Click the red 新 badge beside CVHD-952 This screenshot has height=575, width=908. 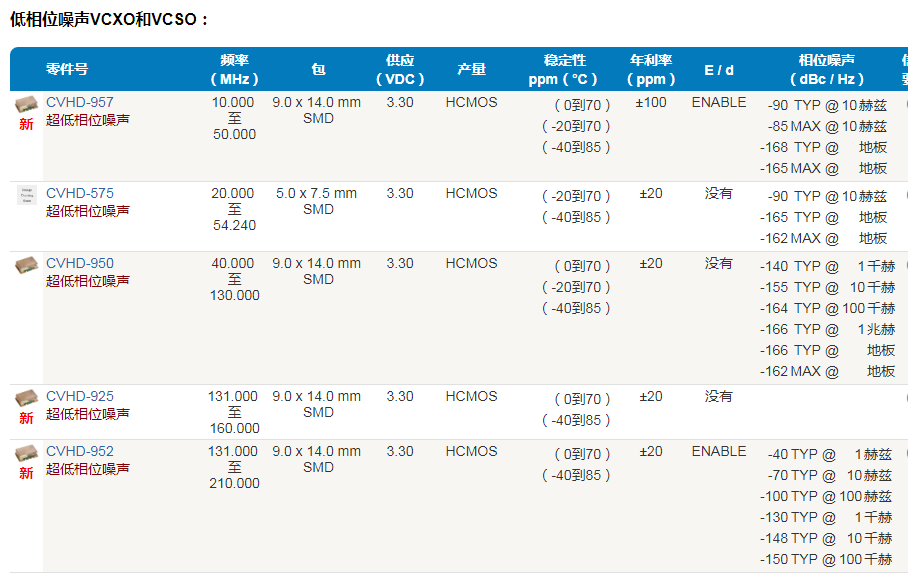coord(26,473)
